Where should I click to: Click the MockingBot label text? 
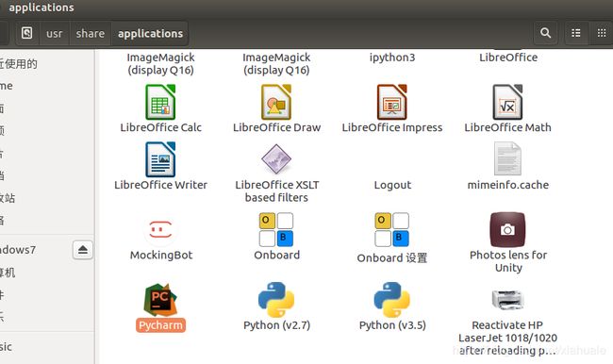click(x=161, y=256)
